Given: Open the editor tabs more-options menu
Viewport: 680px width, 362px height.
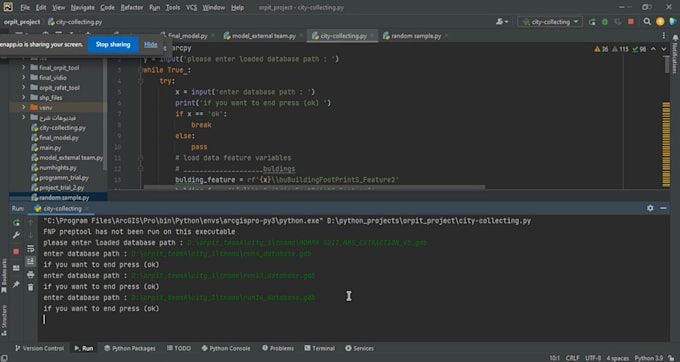Looking at the screenshot, I should point(664,36).
